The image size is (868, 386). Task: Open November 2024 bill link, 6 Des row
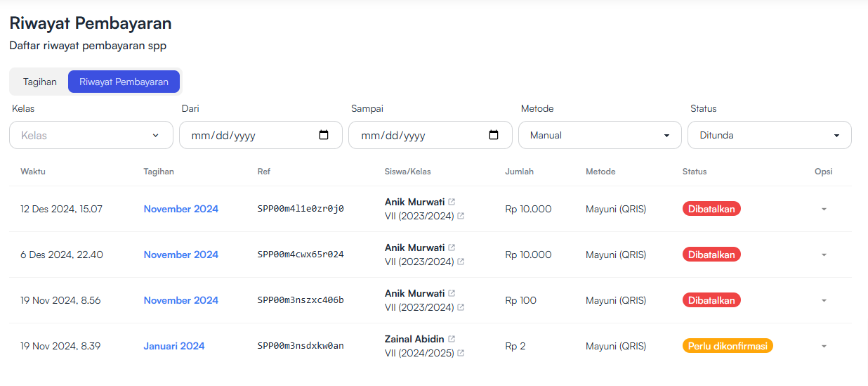click(181, 255)
